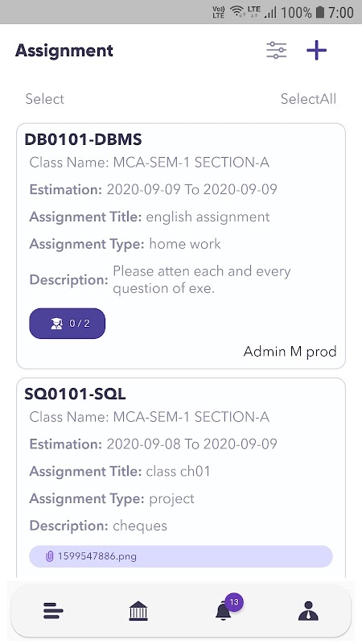Add a new assignment with plus icon
Screen dimensions: 362x644
pos(316,50)
